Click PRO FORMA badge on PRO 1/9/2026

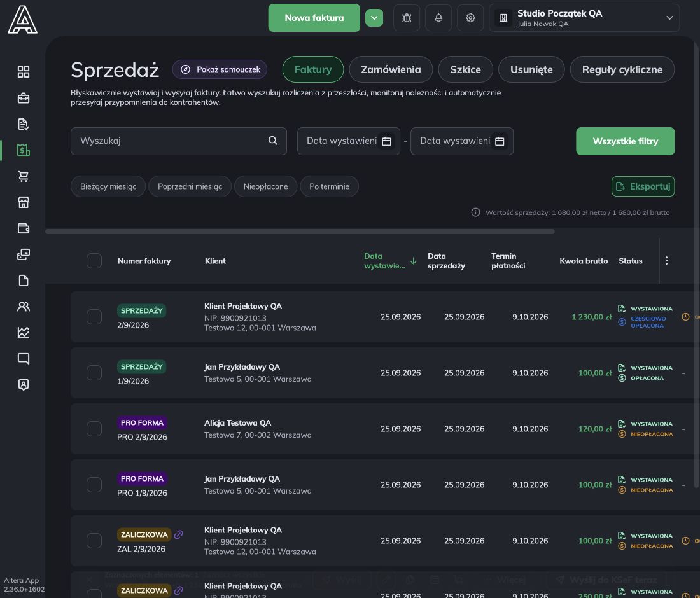142,478
